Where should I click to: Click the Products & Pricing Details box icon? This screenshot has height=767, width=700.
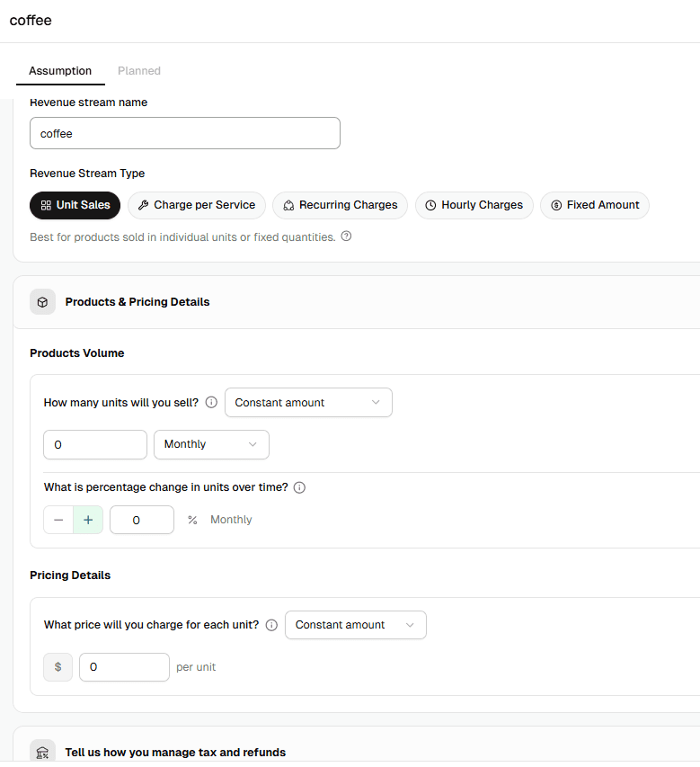click(42, 302)
